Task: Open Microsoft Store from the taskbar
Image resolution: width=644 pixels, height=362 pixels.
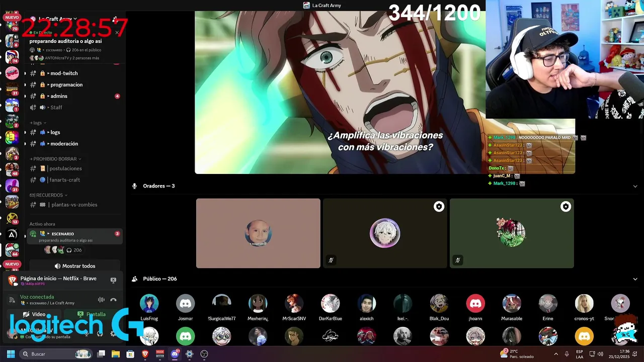Action: pyautogui.click(x=130, y=354)
